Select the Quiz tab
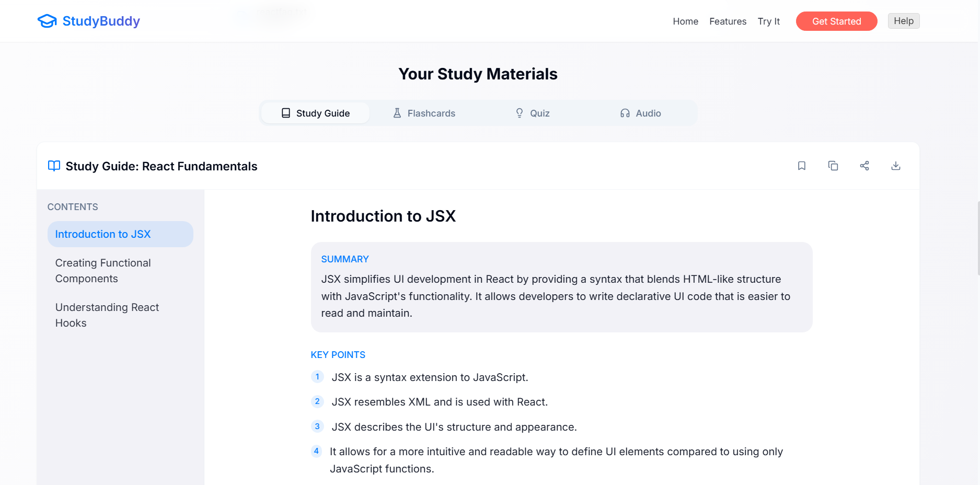980x485 pixels. pyautogui.click(x=532, y=113)
